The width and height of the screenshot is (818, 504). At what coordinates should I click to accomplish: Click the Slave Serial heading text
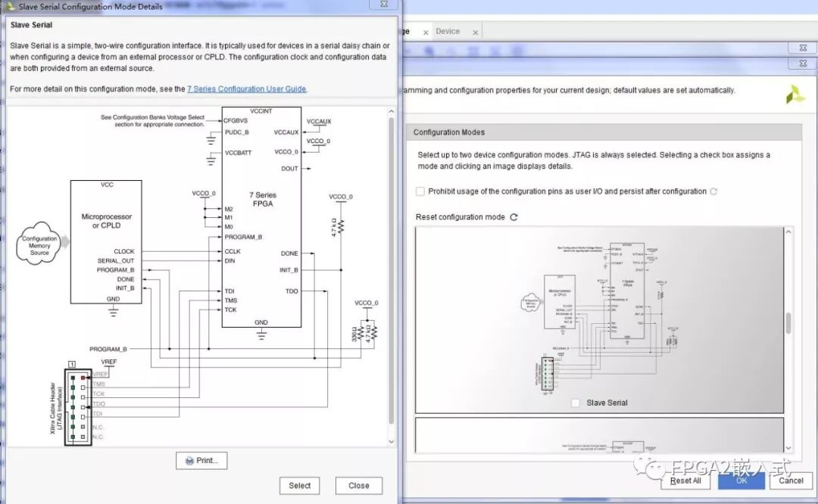(x=31, y=25)
